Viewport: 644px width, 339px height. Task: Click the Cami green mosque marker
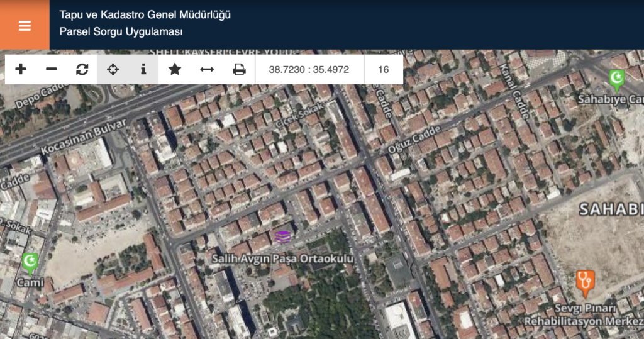coord(30,264)
